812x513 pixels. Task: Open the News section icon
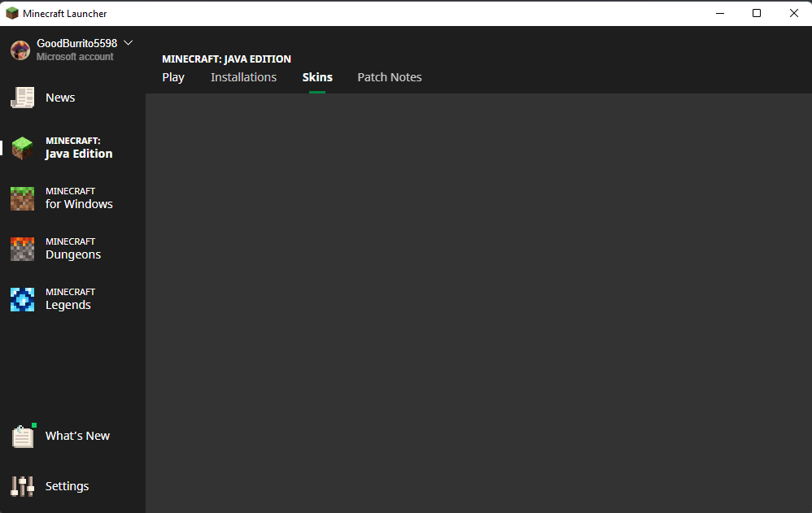pyautogui.click(x=22, y=98)
